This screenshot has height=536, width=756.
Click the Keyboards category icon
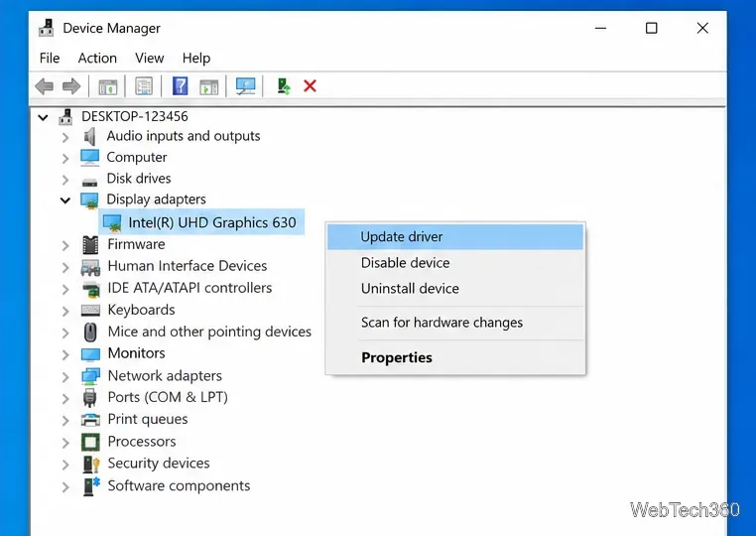pyautogui.click(x=90, y=311)
